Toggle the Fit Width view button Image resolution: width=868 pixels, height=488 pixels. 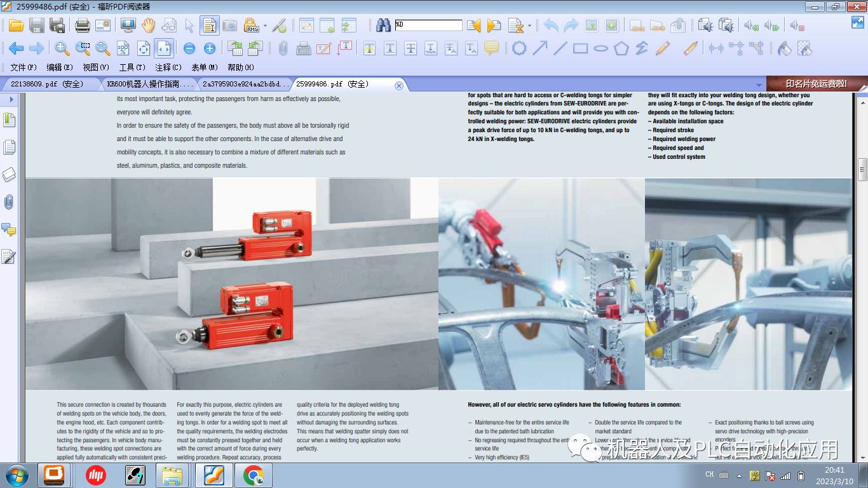pos(164,48)
